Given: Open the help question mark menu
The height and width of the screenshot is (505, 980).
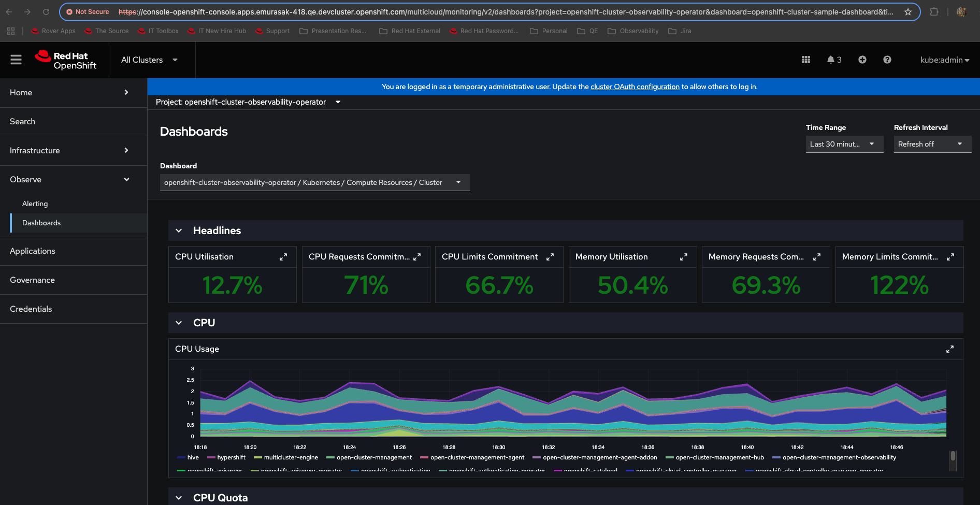Looking at the screenshot, I should [887, 60].
